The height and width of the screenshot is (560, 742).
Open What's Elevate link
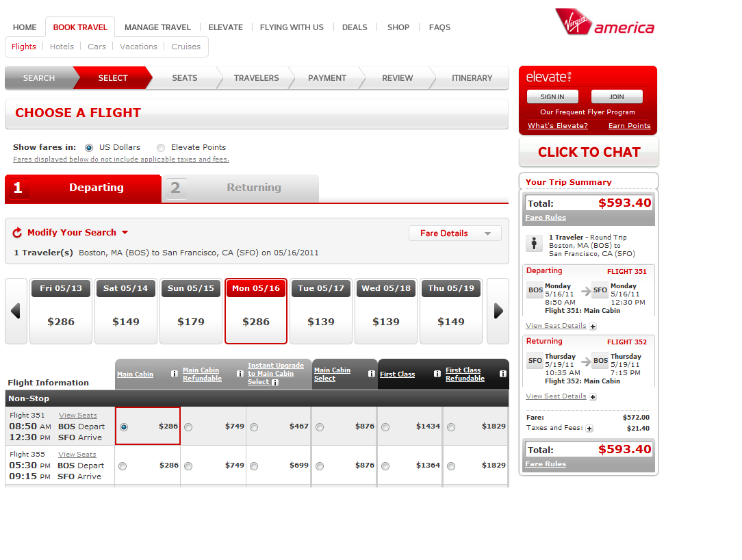pyautogui.click(x=557, y=126)
